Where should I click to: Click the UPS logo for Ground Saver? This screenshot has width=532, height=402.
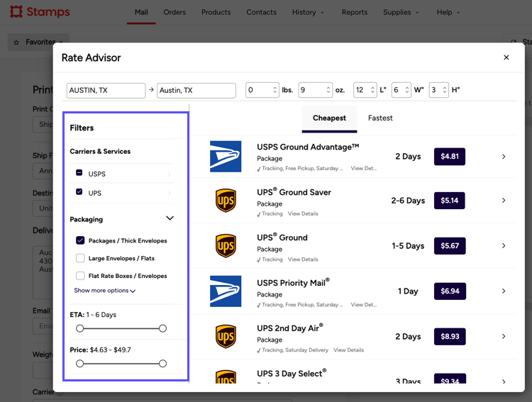point(226,201)
